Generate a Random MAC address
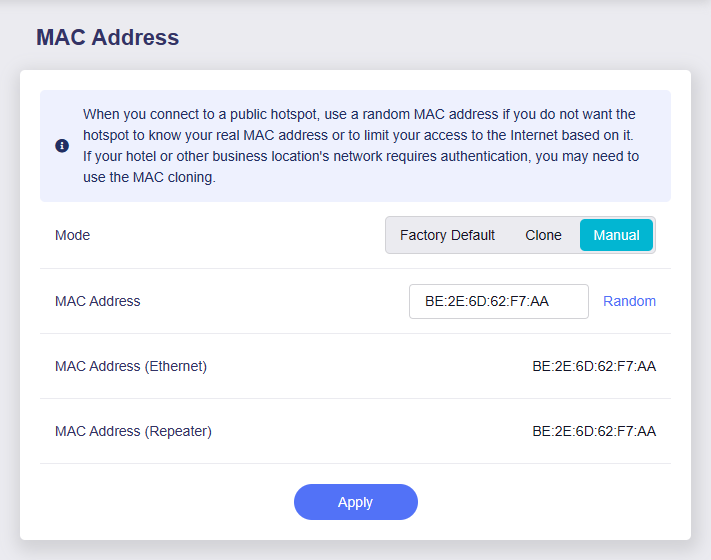Screen dimensions: 711x560 click(629, 301)
